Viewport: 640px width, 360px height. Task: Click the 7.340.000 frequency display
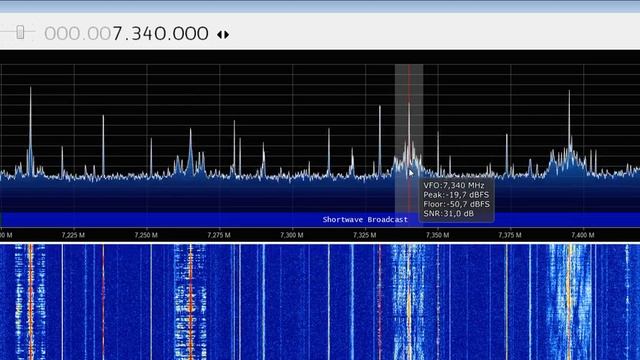coord(127,33)
